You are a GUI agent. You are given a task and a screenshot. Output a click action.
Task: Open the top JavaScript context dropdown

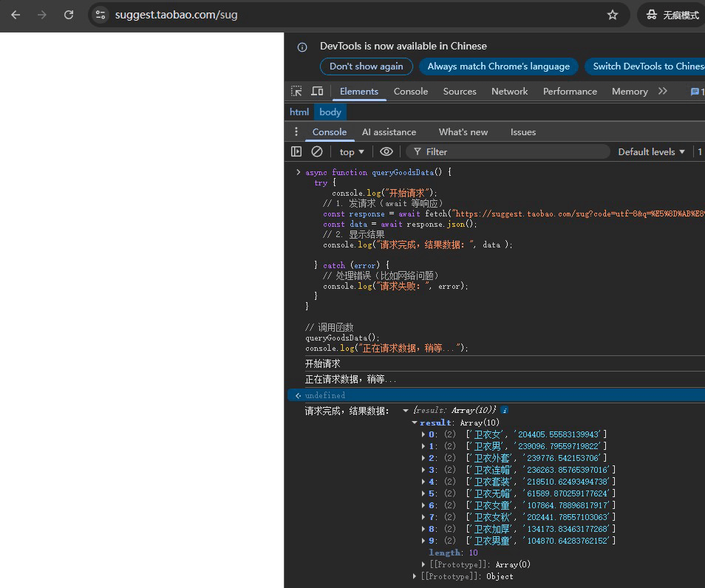352,151
